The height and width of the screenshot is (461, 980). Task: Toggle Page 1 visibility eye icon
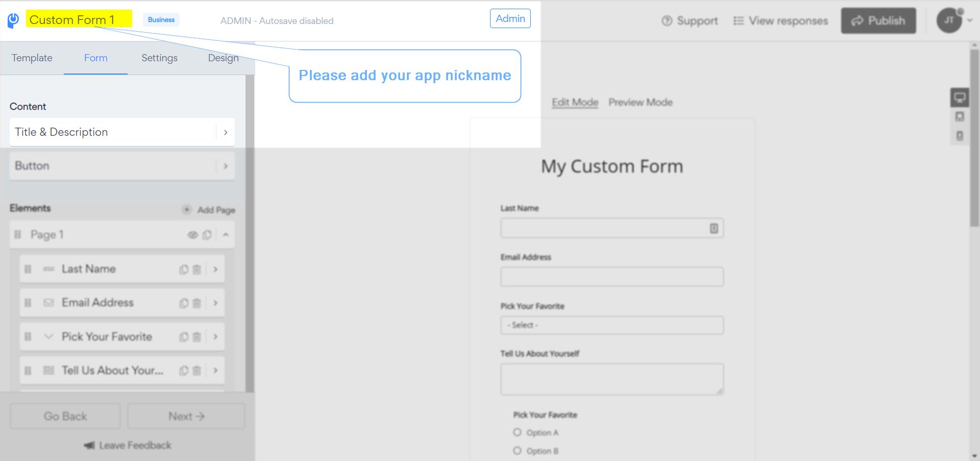(x=192, y=235)
